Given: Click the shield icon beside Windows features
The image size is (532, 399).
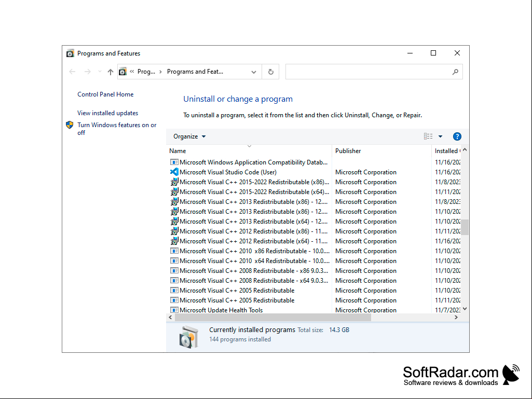Looking at the screenshot, I should tap(70, 125).
